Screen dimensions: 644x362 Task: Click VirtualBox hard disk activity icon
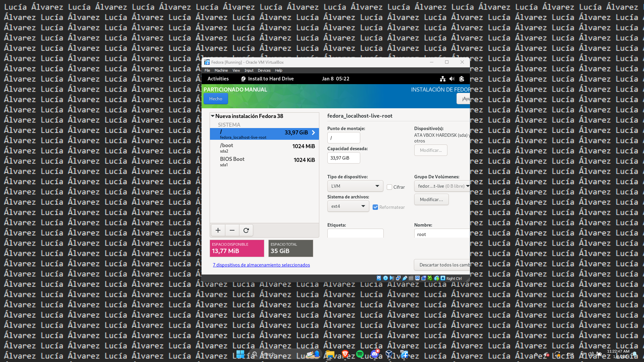(x=379, y=278)
